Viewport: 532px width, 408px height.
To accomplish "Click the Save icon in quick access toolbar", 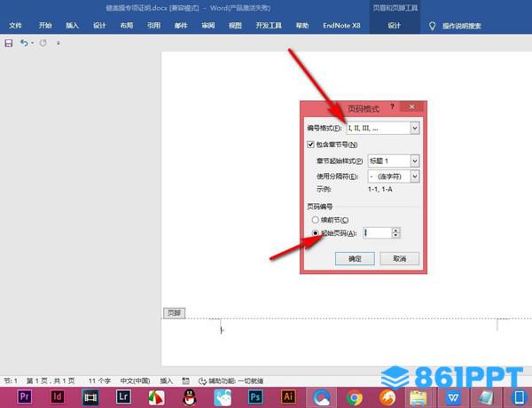I will tap(9, 43).
